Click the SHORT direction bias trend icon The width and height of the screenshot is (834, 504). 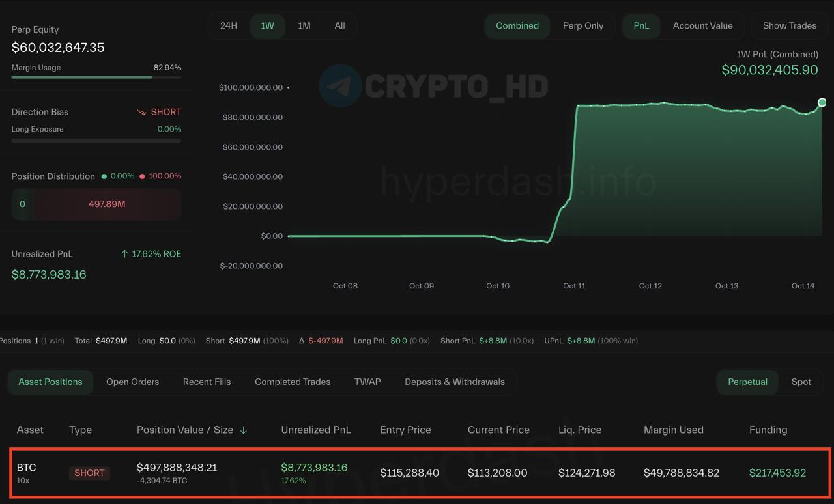[x=141, y=112]
